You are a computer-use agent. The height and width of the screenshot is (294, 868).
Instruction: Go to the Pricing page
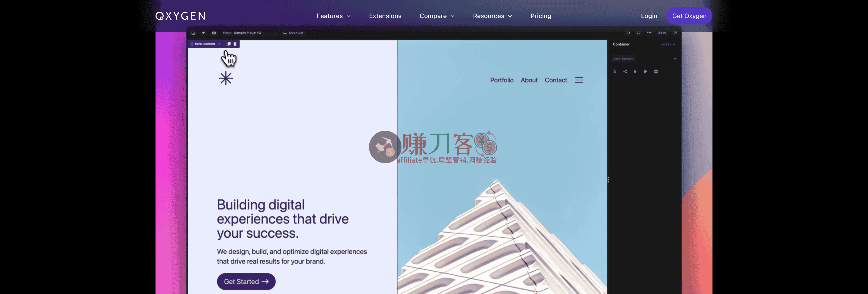click(540, 16)
